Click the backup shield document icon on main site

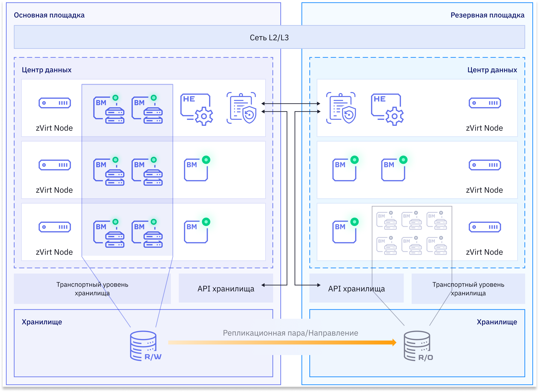[241, 108]
